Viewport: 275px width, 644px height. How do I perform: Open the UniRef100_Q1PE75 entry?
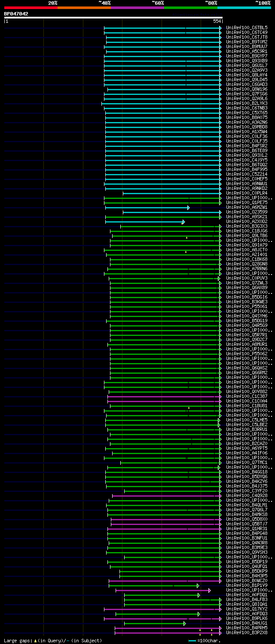247,202
